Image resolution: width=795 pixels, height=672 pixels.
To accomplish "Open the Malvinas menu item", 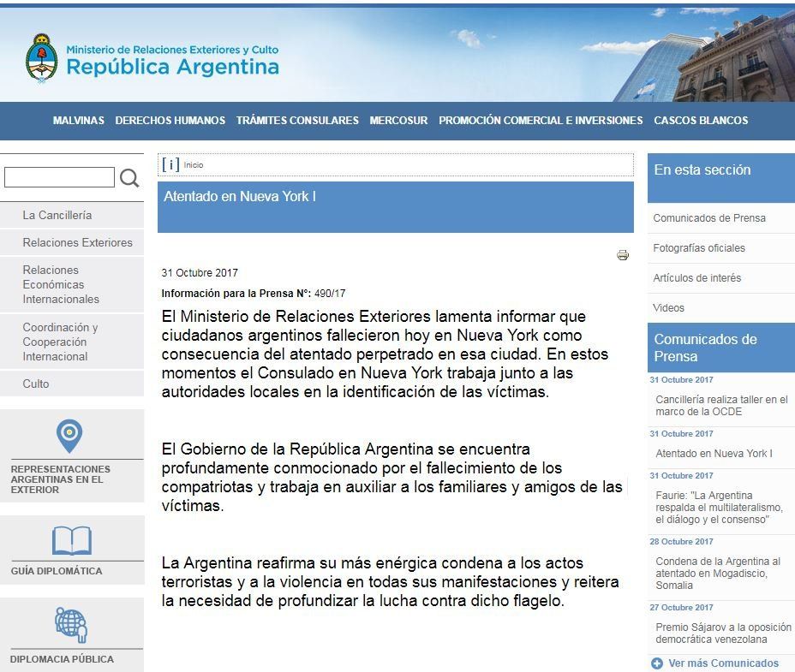I will pyautogui.click(x=78, y=121).
